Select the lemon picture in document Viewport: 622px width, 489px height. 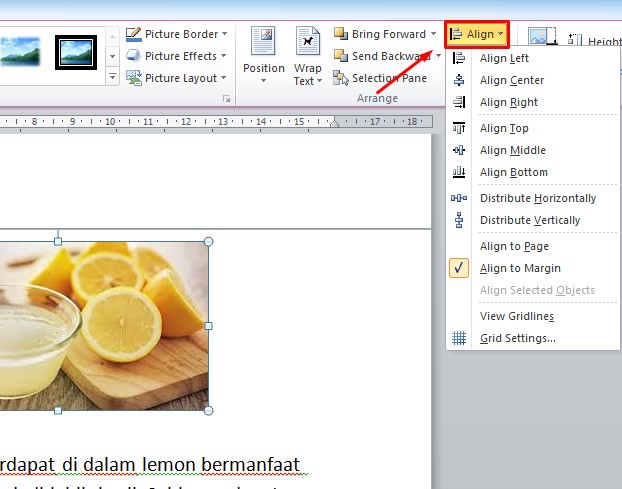(x=104, y=326)
